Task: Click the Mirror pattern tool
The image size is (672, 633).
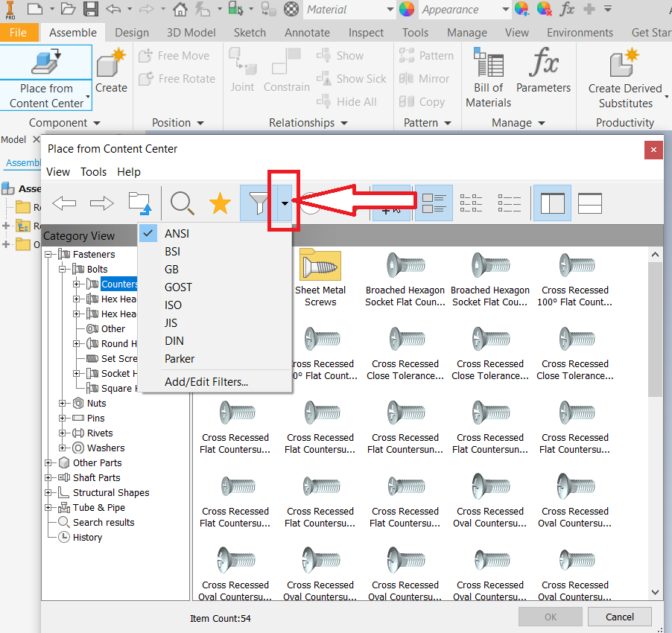Action: click(x=426, y=78)
